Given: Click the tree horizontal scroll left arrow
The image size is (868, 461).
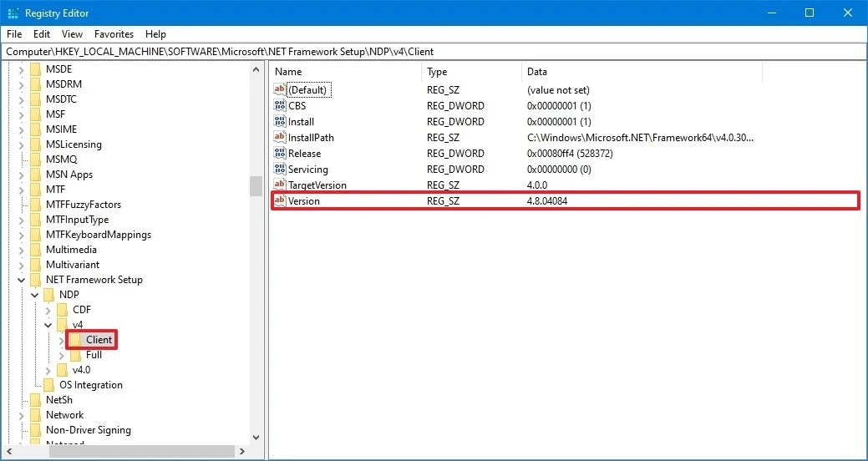Looking at the screenshot, I should tap(9, 451).
